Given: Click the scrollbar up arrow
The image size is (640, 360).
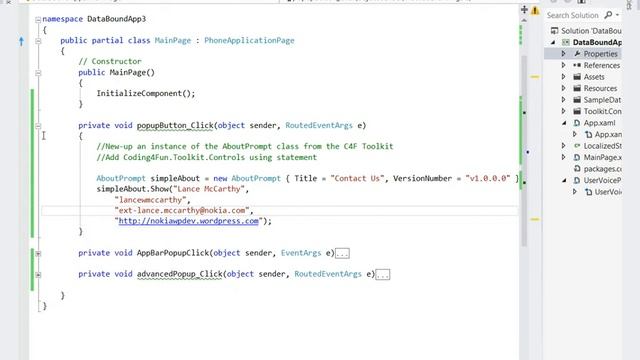Looking at the screenshot, I should (x=524, y=20).
